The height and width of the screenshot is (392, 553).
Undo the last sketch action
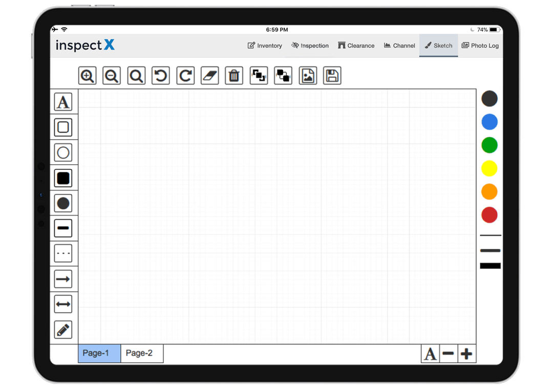coord(160,75)
